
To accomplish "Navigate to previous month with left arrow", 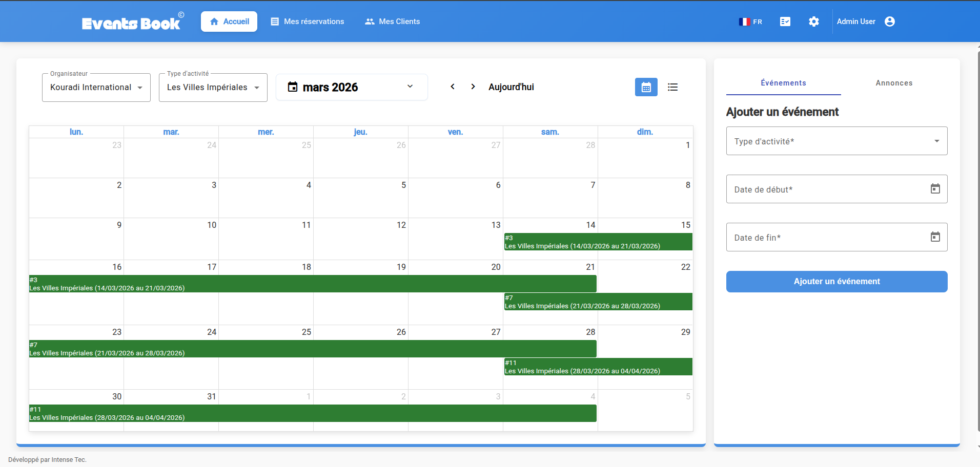I will click(453, 87).
